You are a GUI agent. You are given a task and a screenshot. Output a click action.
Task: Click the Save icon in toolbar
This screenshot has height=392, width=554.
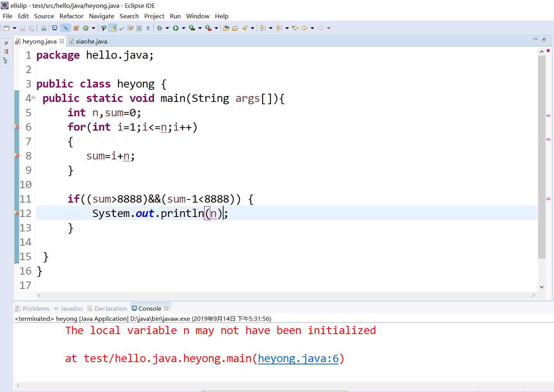click(x=23, y=28)
